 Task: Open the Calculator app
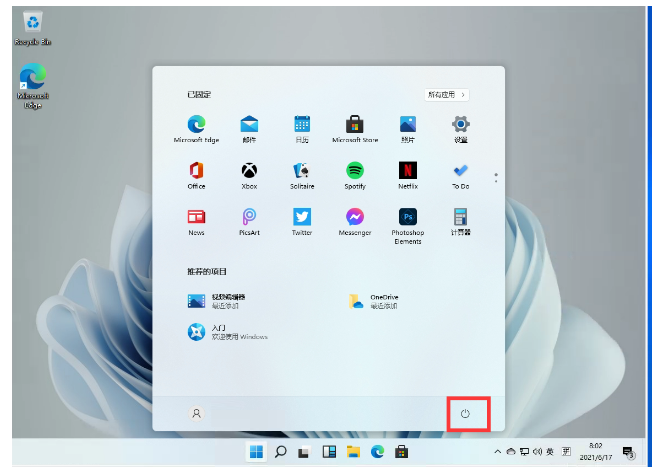pos(461,221)
